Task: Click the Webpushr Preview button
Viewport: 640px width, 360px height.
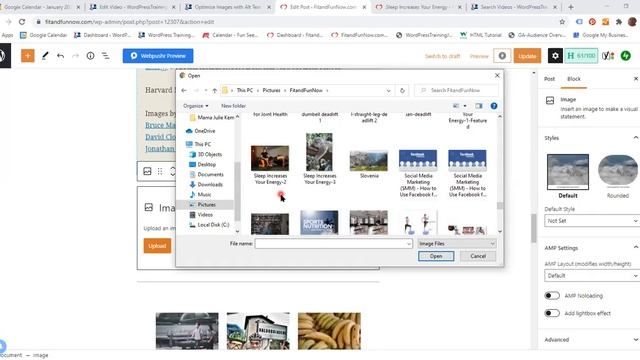Action: pos(158,56)
